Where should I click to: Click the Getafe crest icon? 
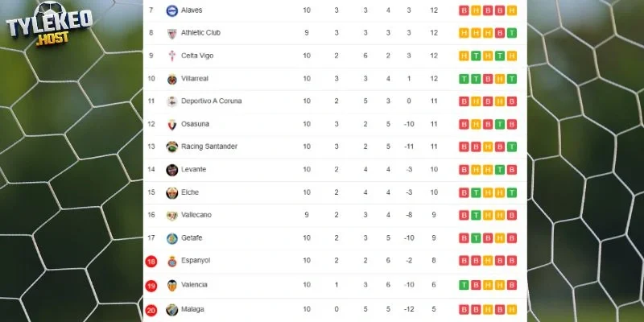click(171, 238)
